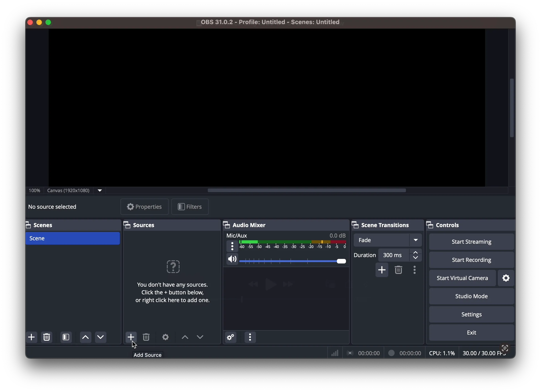This screenshot has height=392, width=541.
Task: Add a source with the plus icon
Action: (131, 337)
